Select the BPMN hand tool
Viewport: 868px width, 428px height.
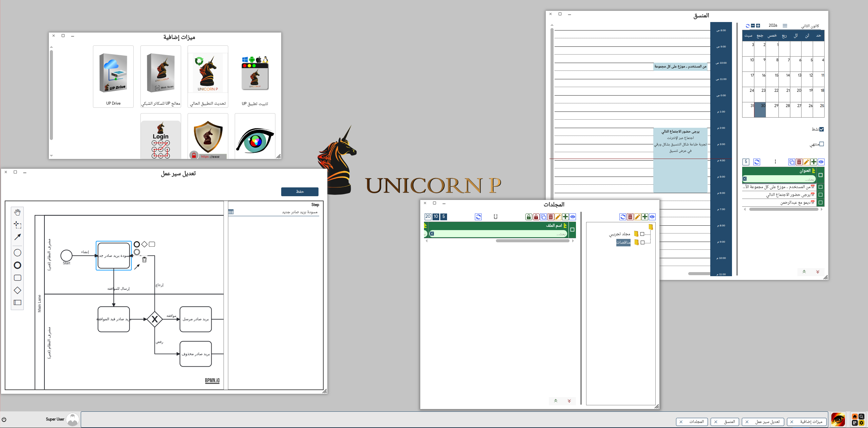[x=17, y=212]
